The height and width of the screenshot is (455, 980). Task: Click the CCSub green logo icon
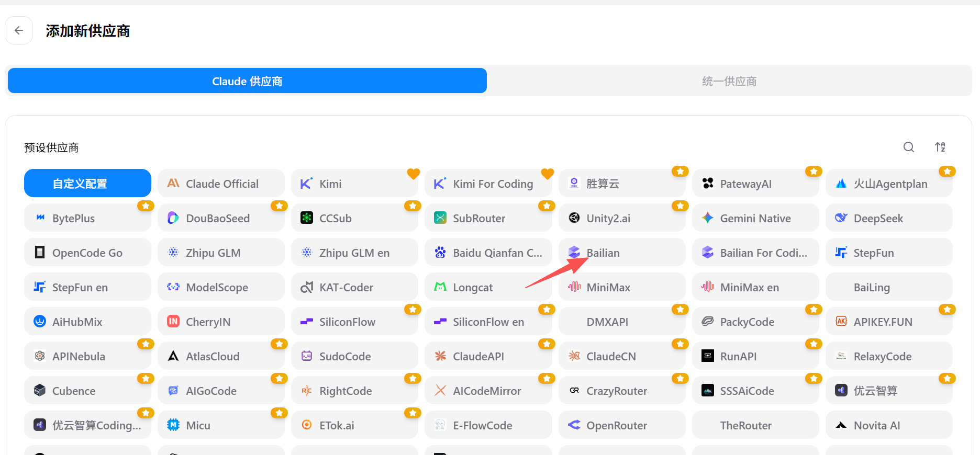pyautogui.click(x=307, y=218)
